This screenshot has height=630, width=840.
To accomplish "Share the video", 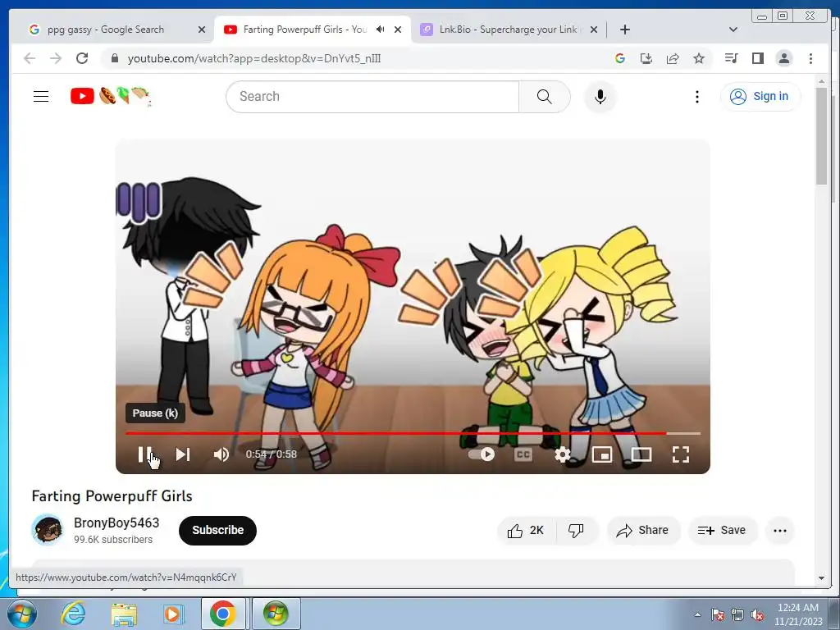I will point(643,531).
